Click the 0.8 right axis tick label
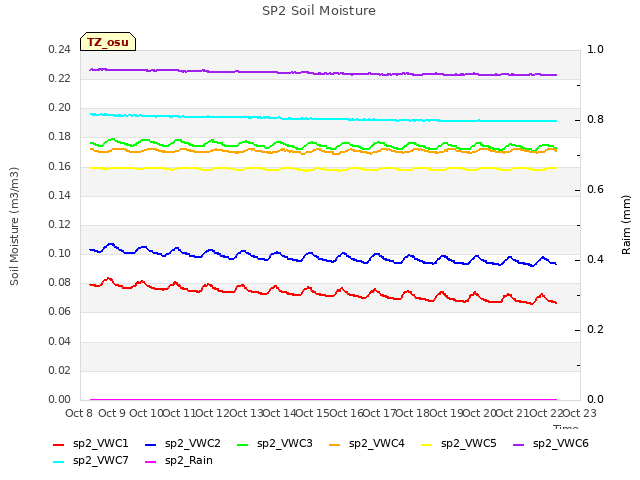The width and height of the screenshot is (640, 480). [595, 120]
